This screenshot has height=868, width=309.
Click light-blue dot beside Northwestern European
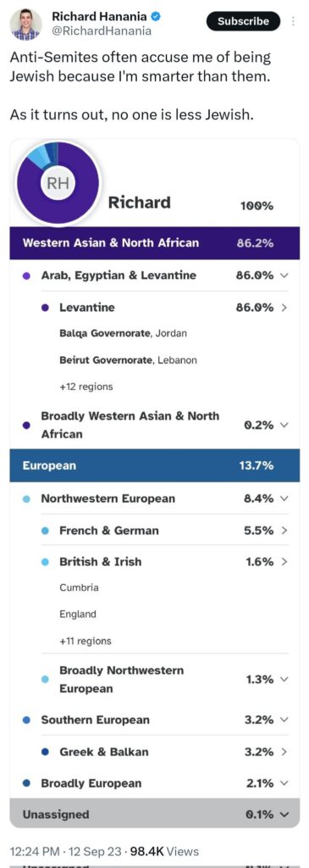tap(26, 498)
